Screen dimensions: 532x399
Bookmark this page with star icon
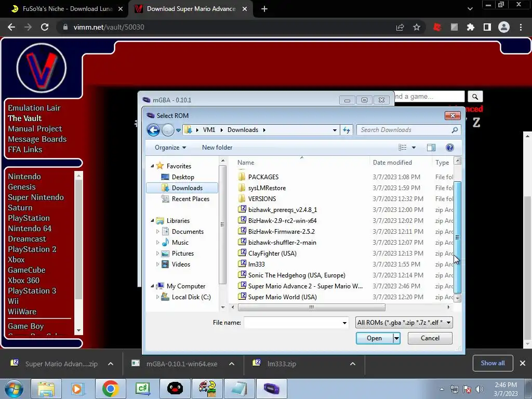pyautogui.click(x=417, y=27)
